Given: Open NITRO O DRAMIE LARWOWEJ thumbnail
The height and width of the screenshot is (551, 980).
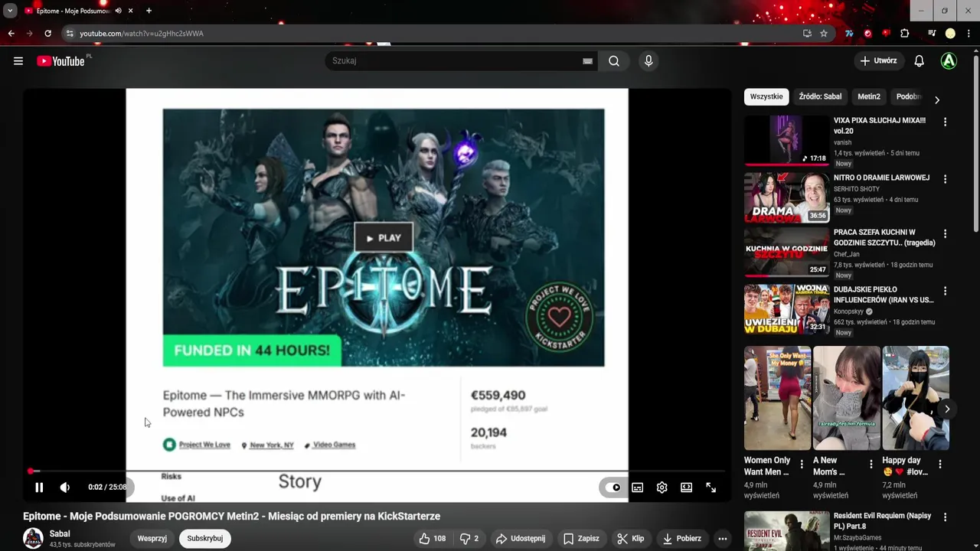Looking at the screenshot, I should click(786, 197).
